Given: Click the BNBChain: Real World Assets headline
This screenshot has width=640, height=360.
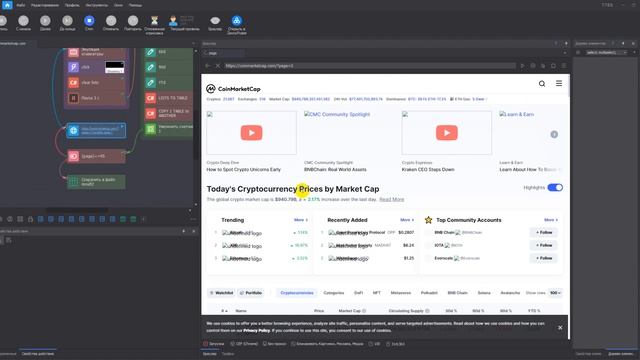Looking at the screenshot, I should [335, 169].
